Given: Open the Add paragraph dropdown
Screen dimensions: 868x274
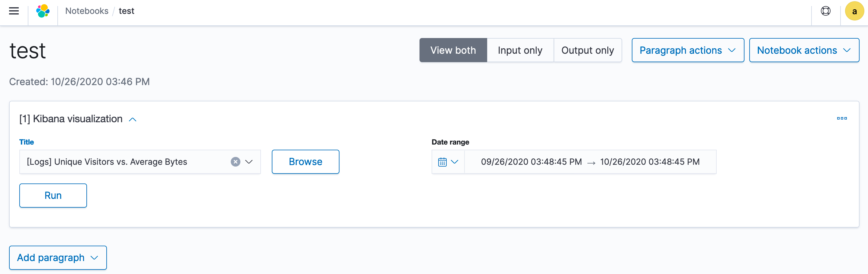Looking at the screenshot, I should tap(58, 257).
